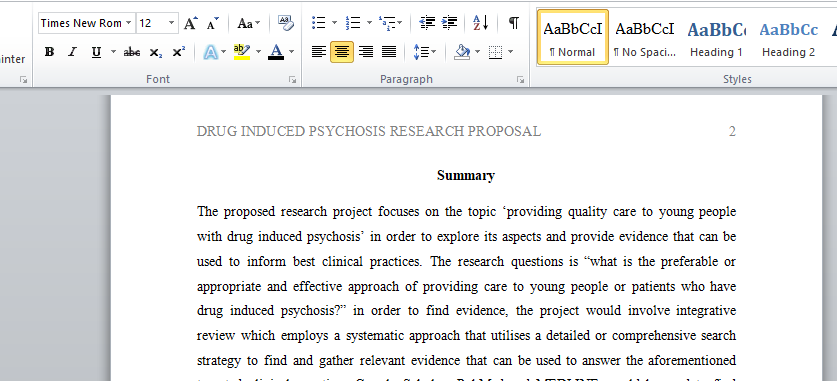This screenshot has height=381, width=837.
Task: Click the Multilevel List icon
Action: [x=390, y=23]
